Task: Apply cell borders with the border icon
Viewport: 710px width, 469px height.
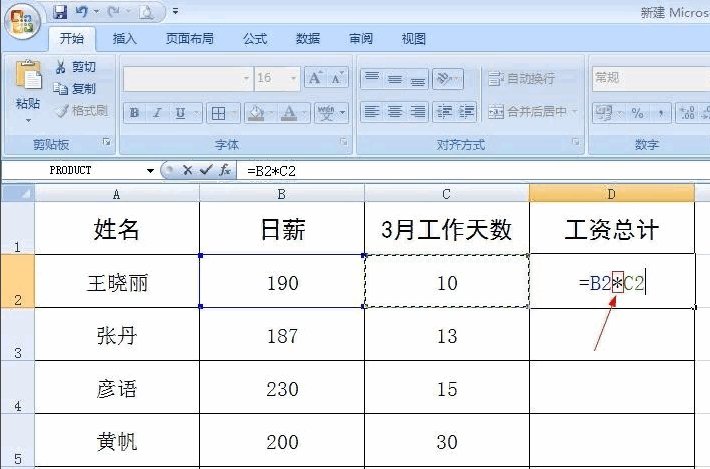Action: (x=218, y=113)
